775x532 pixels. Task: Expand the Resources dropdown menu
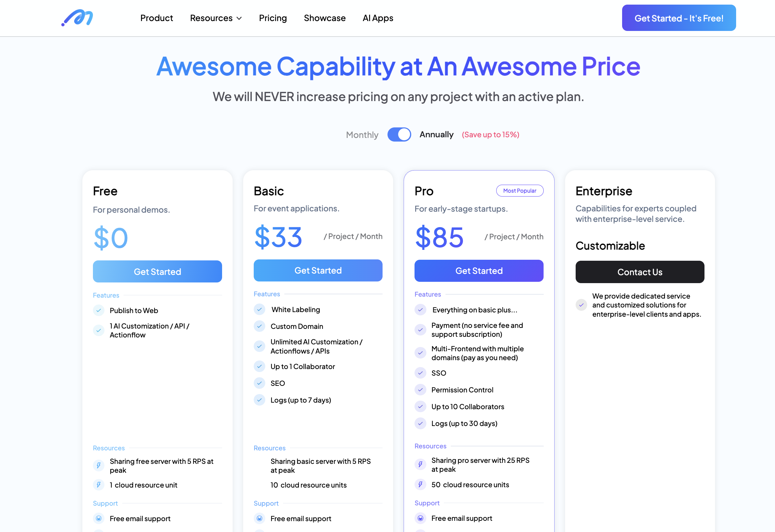215,18
